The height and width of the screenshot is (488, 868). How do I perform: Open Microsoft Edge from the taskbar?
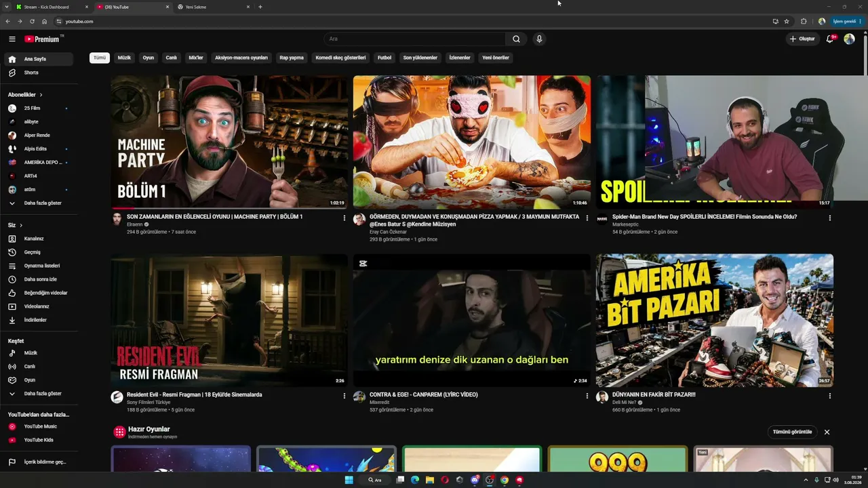415,480
